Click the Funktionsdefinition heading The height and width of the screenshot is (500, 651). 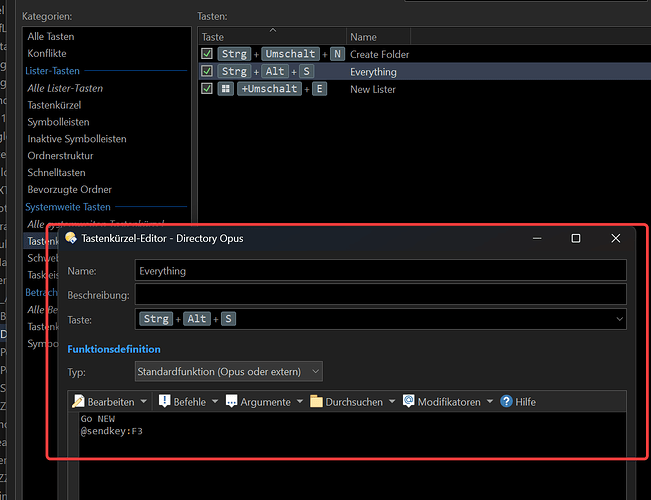114,349
